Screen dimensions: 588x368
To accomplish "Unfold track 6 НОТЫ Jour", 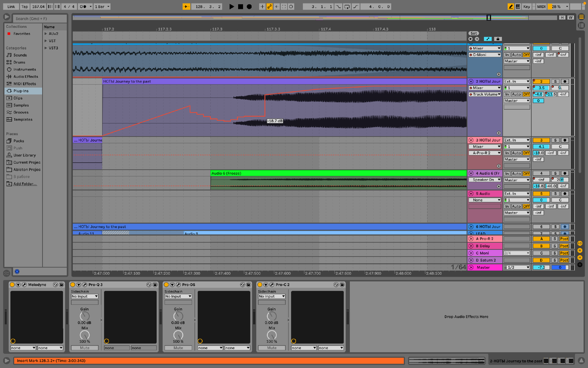I will pyautogui.click(x=471, y=227).
